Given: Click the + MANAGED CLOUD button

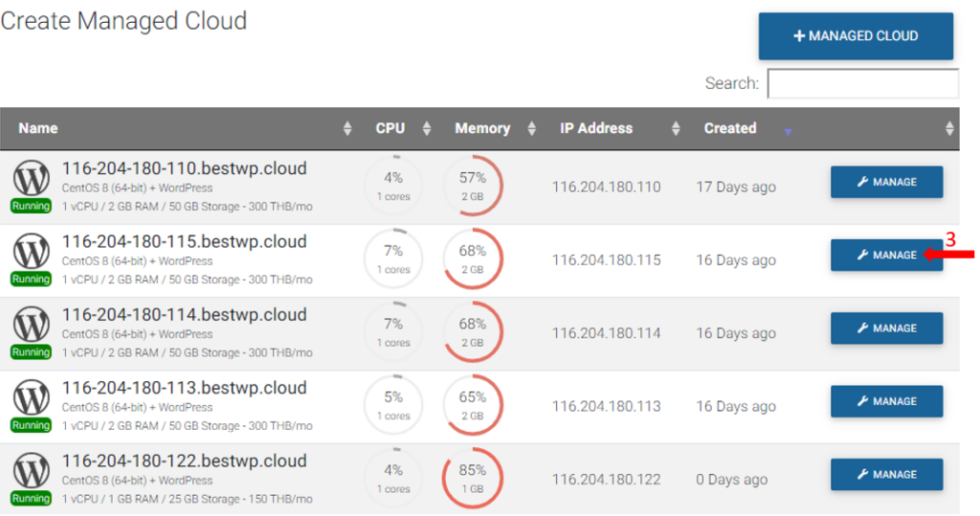Looking at the screenshot, I should click(x=856, y=36).
